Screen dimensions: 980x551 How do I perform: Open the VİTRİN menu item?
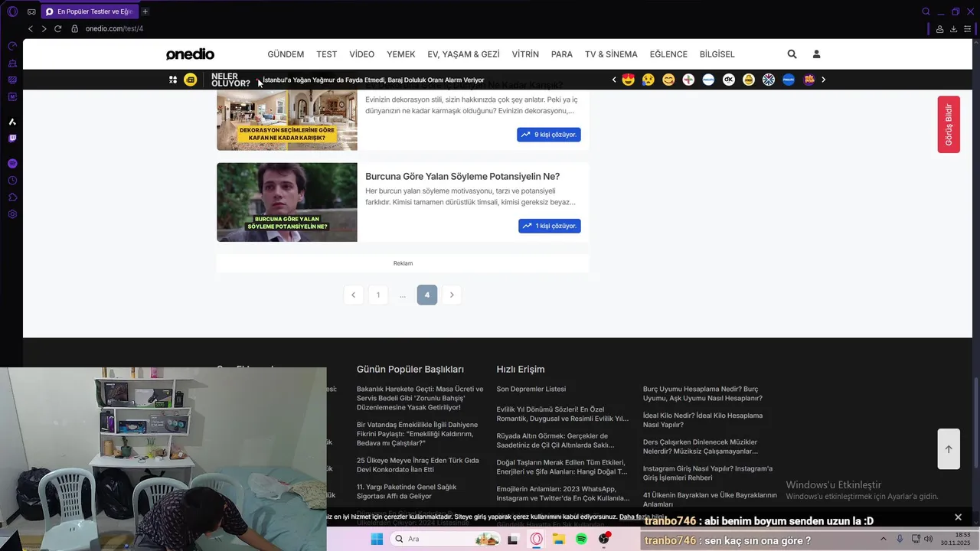coord(525,54)
